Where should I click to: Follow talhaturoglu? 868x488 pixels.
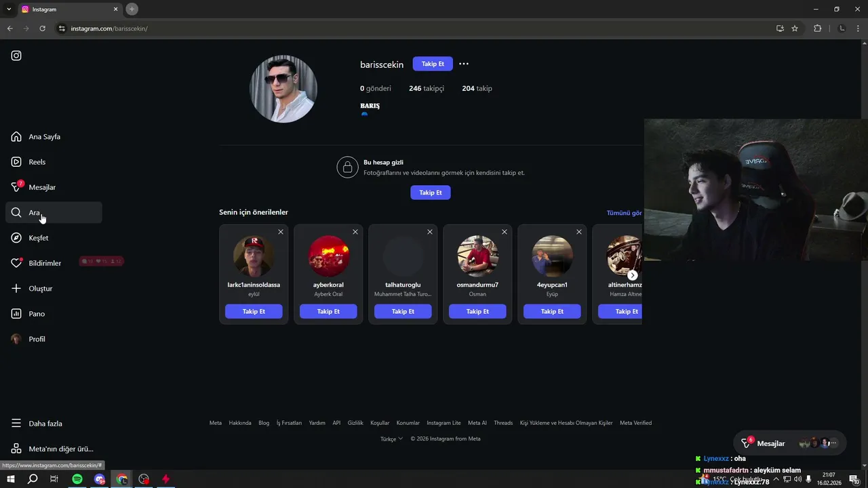[403, 312]
